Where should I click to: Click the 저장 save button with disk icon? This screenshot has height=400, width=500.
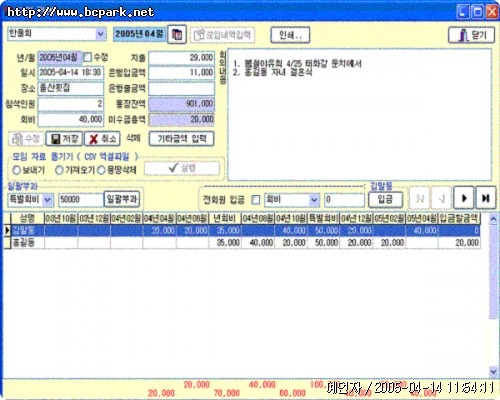point(64,139)
